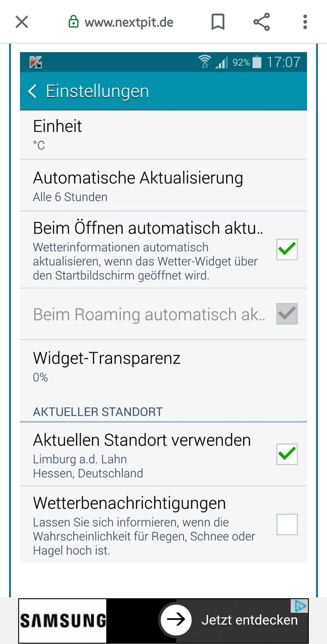Enable Wetterbenachrichtigungen checkbox
This screenshot has width=327, height=644.
287,524
